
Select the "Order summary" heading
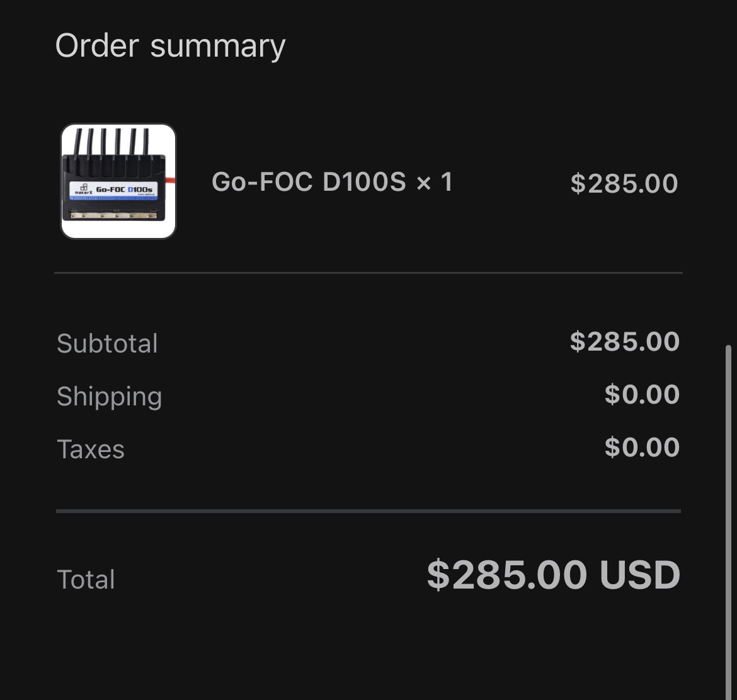tap(170, 46)
